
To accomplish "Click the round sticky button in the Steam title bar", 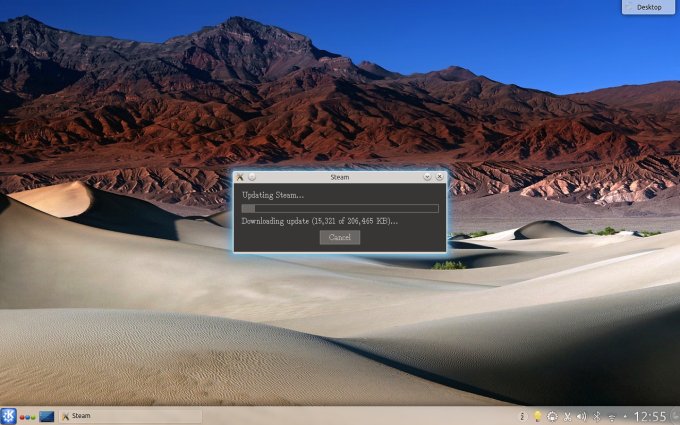I will [252, 177].
